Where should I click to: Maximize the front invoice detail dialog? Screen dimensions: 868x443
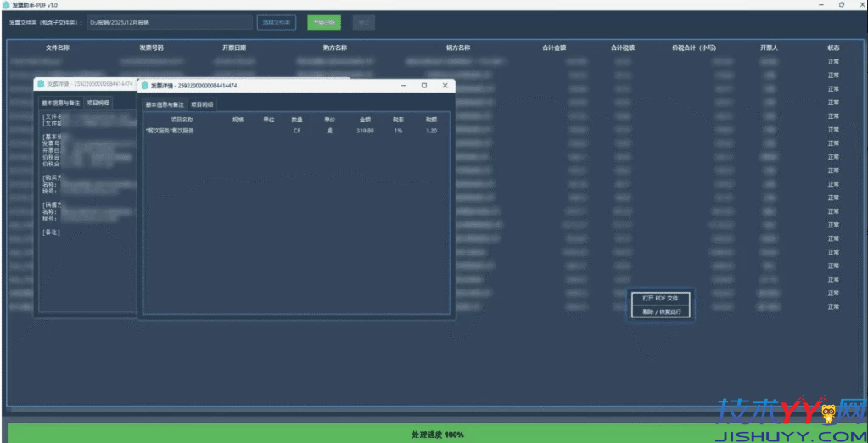(424, 86)
